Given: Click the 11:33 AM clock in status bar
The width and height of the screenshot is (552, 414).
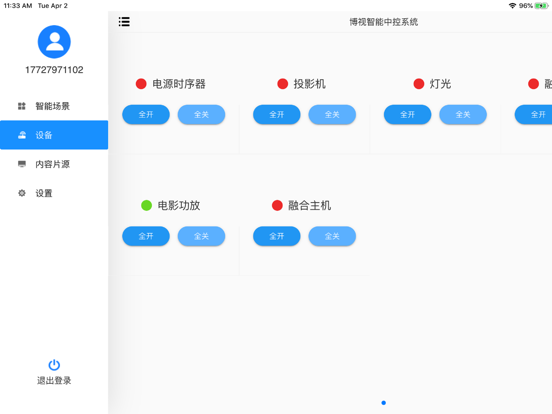Looking at the screenshot, I should pyautogui.click(x=18, y=6).
